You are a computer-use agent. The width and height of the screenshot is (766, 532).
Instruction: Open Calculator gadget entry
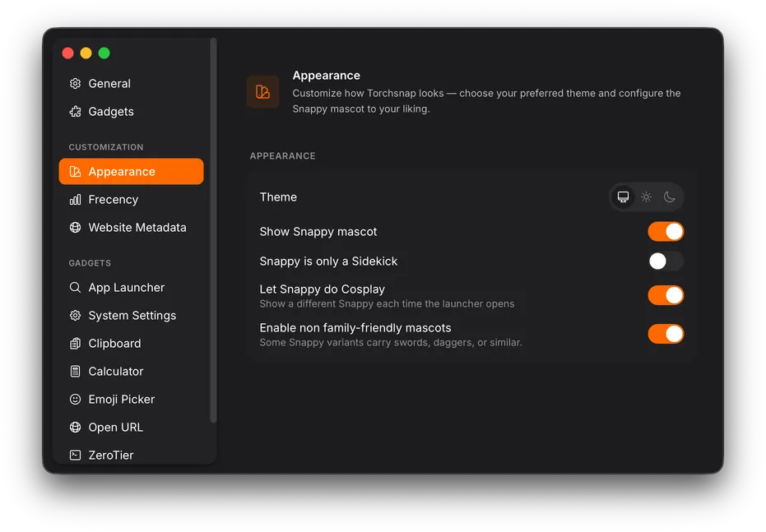(131, 372)
